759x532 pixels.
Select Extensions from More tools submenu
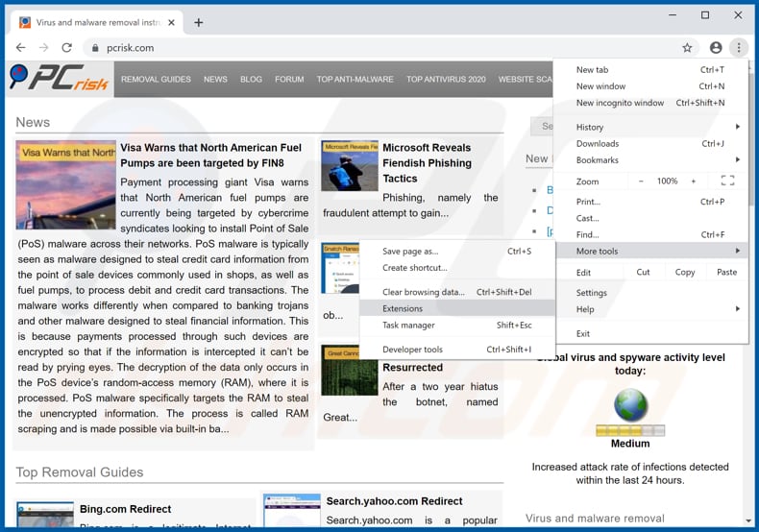(403, 308)
